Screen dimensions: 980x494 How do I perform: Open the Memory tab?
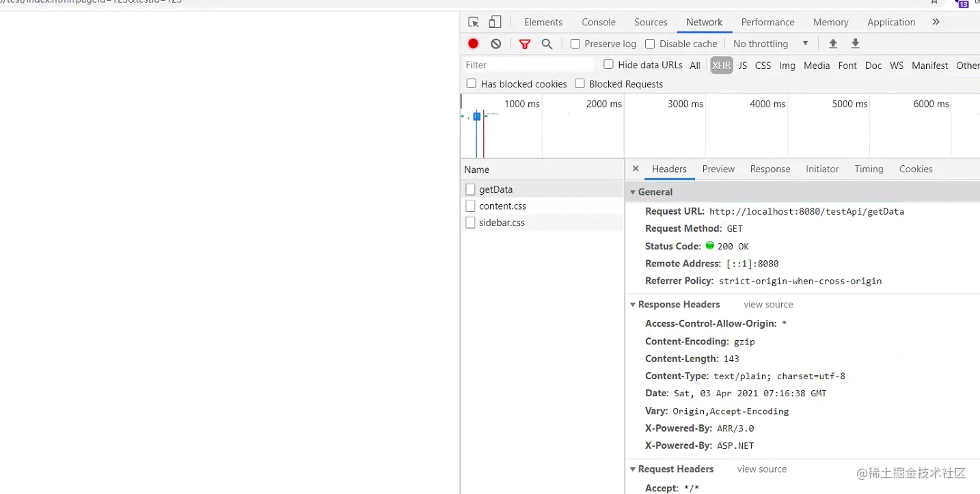pos(831,22)
